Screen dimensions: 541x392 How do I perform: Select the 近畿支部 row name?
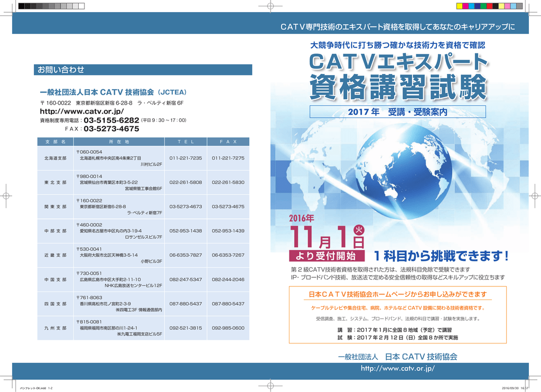pyautogui.click(x=55, y=255)
